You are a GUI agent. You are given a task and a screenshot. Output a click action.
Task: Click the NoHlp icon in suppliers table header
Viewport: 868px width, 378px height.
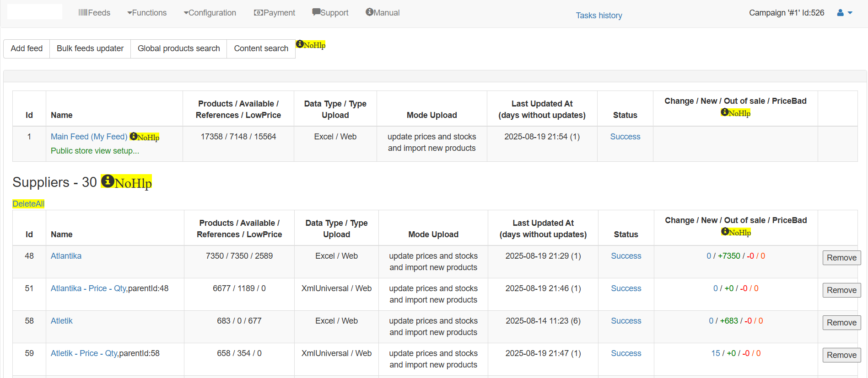coord(736,232)
